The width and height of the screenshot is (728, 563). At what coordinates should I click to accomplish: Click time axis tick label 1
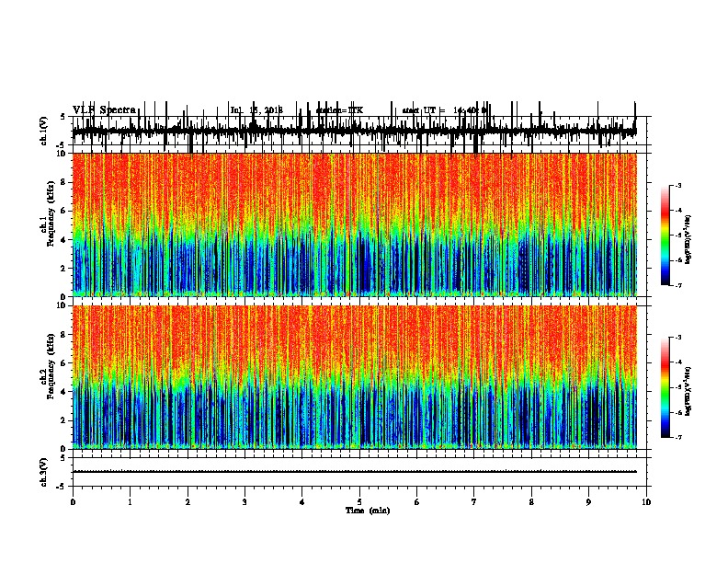130,502
